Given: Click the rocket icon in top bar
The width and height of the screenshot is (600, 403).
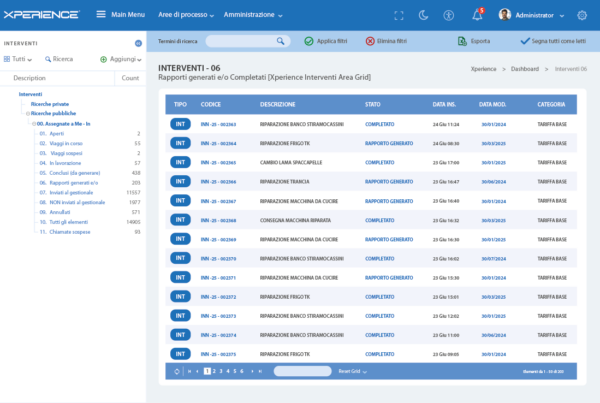Looking at the screenshot, I should 449,15.
